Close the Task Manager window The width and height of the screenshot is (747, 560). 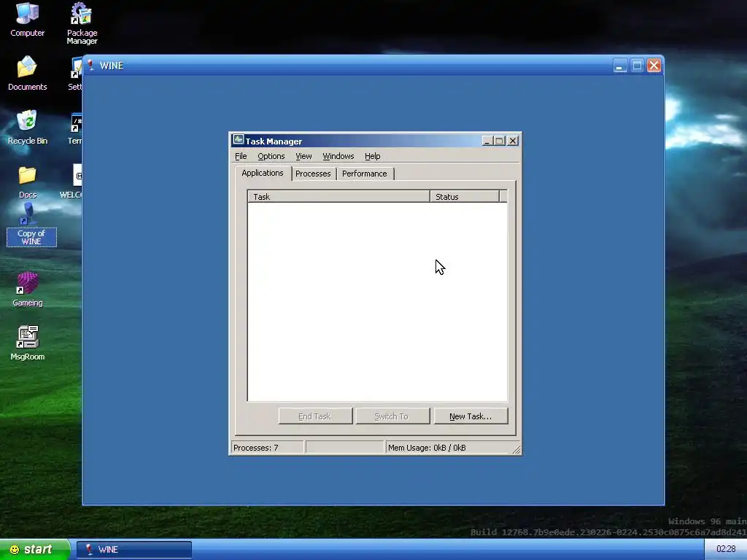(x=513, y=141)
